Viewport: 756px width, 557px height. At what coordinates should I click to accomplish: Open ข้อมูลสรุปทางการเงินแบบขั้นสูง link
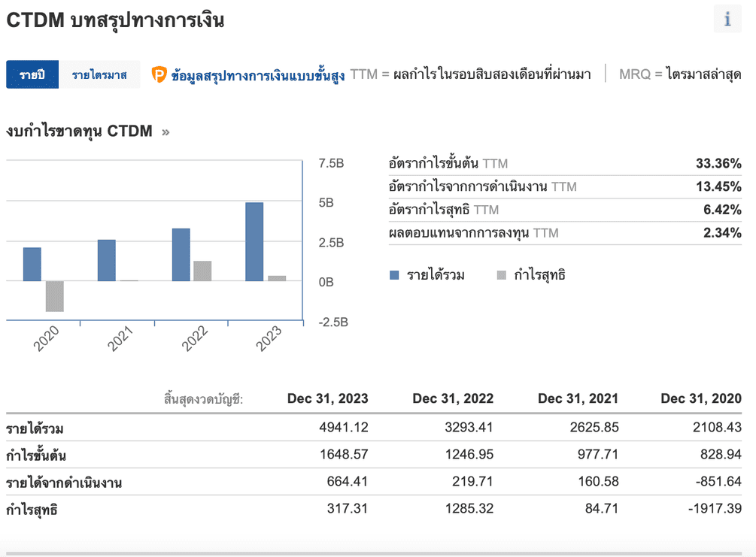tap(258, 74)
